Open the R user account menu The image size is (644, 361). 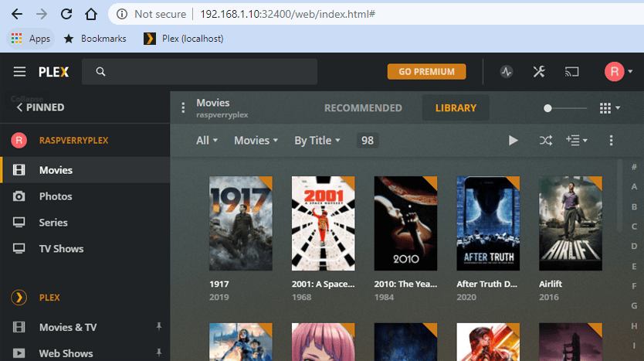tap(618, 72)
